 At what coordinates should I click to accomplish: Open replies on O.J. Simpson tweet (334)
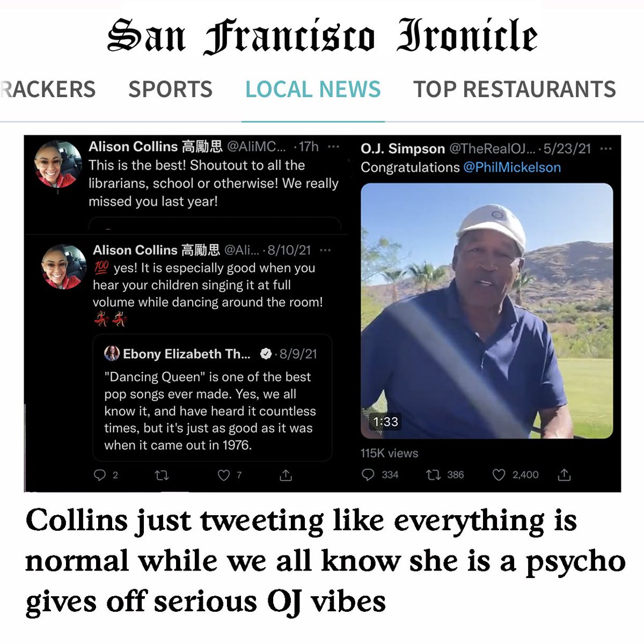[368, 474]
